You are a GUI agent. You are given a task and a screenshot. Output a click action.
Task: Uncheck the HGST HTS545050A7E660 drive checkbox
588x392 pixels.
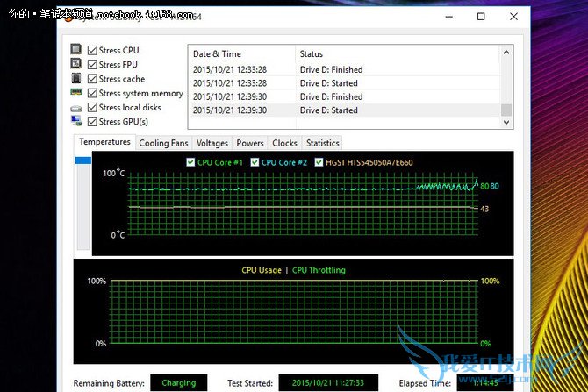coord(319,162)
